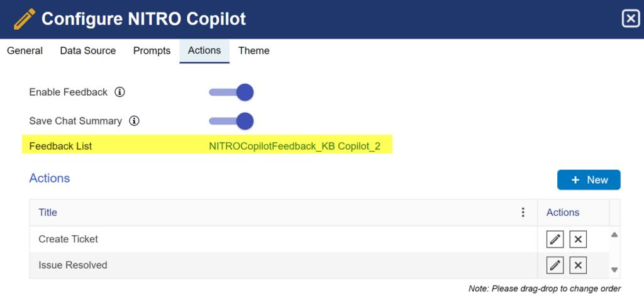Open the Data Source tab
The width and height of the screenshot is (644, 307).
pyautogui.click(x=88, y=51)
